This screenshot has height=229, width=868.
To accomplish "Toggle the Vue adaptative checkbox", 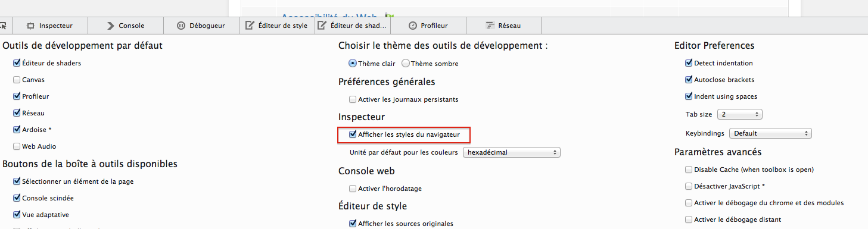I will coord(17,215).
